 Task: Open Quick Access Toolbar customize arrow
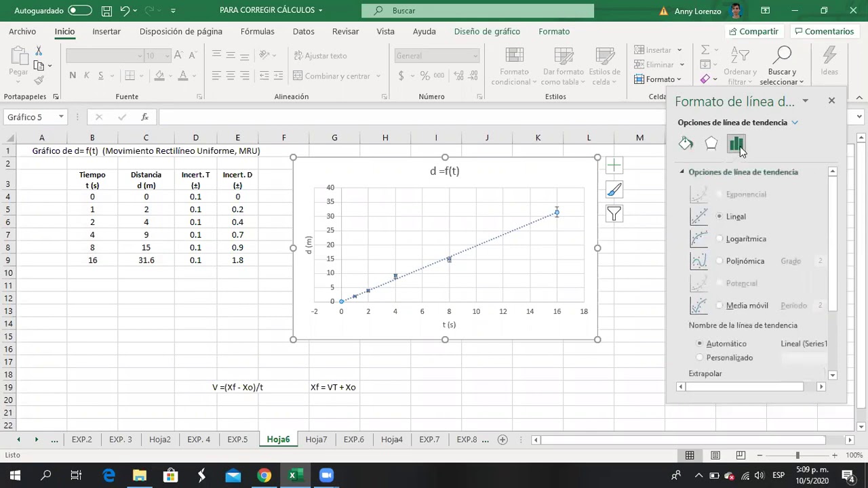click(x=173, y=10)
